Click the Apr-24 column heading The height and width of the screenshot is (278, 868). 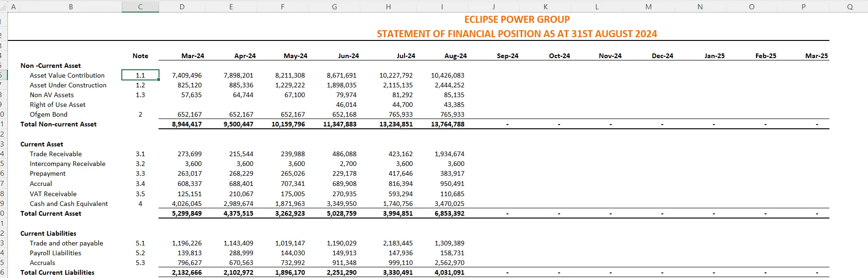pyautogui.click(x=245, y=56)
